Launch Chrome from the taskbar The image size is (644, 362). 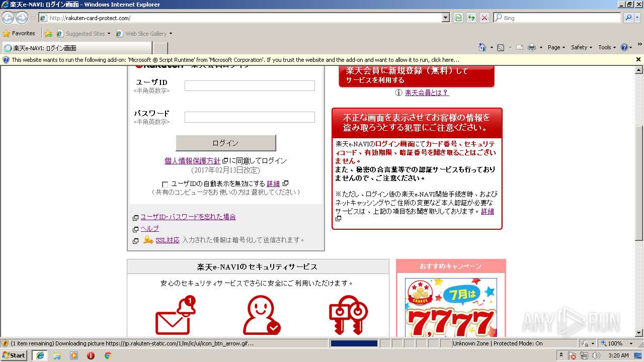point(108,355)
